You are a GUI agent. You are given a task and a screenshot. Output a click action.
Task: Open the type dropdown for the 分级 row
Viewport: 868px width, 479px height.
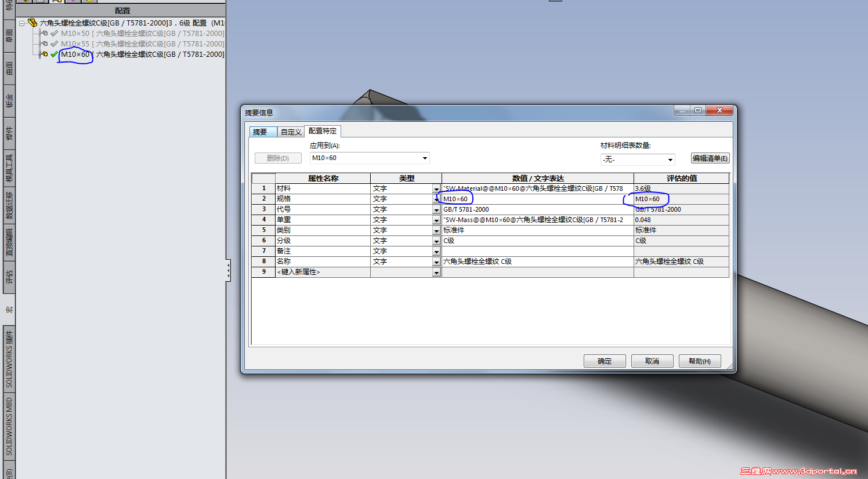tap(436, 241)
